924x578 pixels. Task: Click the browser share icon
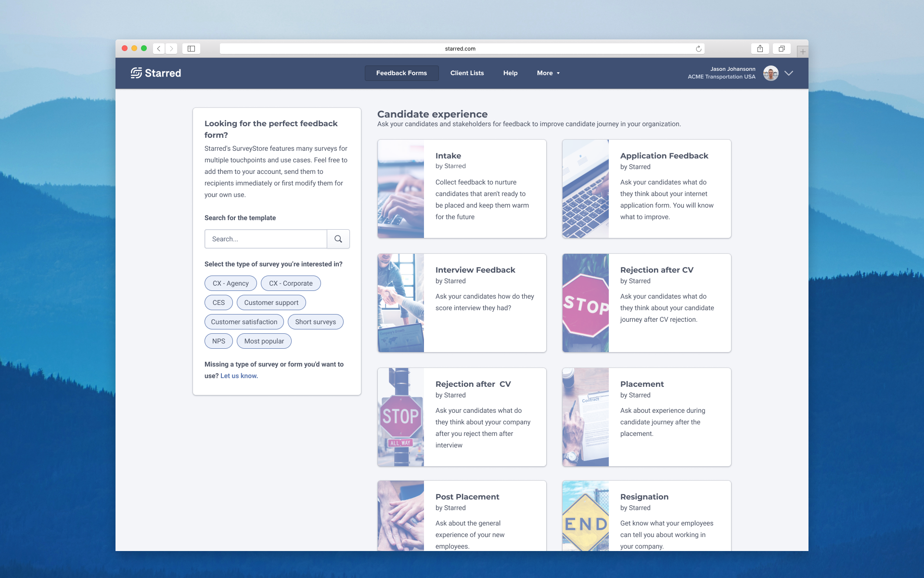point(760,49)
